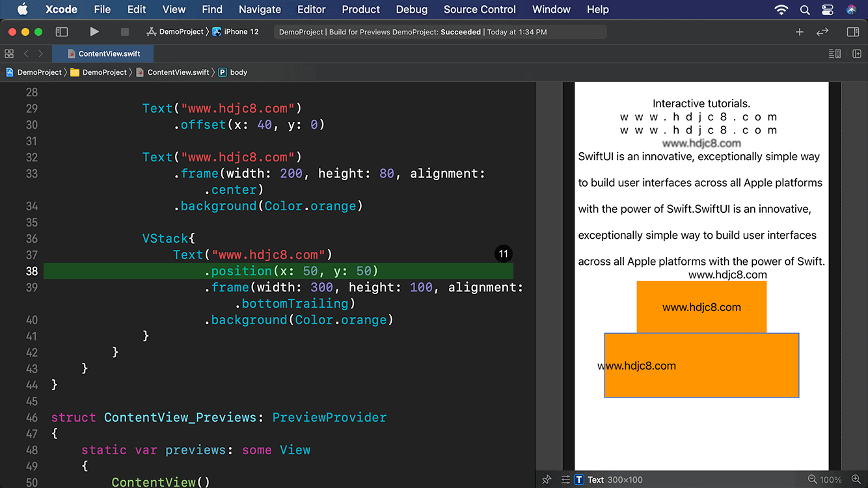Image resolution: width=868 pixels, height=488 pixels.
Task: Open the Navigate menu
Action: tap(260, 9)
